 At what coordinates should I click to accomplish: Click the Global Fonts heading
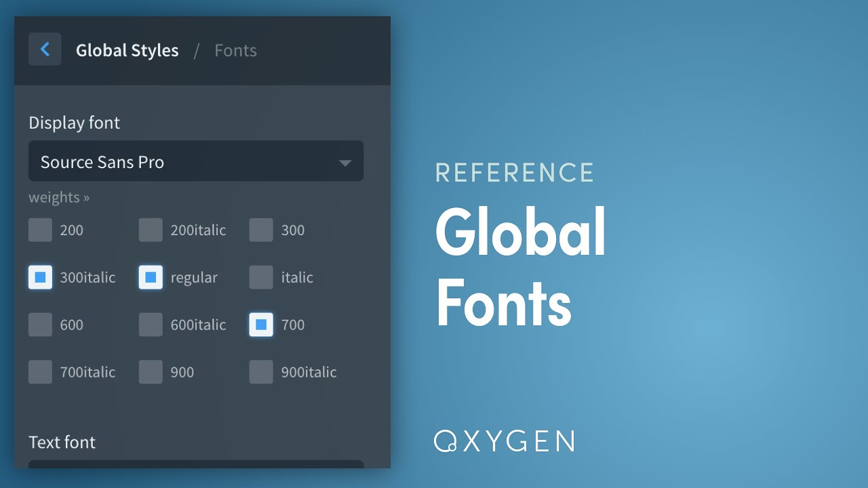pos(520,267)
